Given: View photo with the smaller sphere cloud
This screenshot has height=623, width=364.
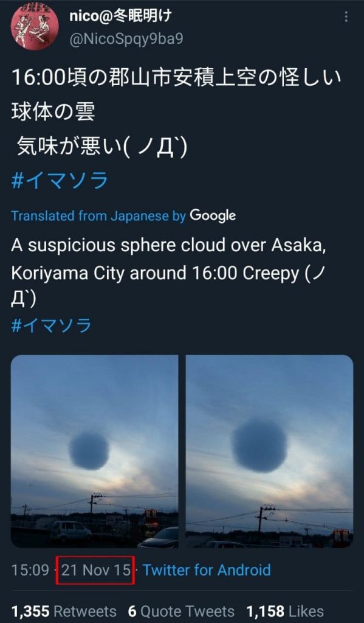Looking at the screenshot, I should 94,451.
